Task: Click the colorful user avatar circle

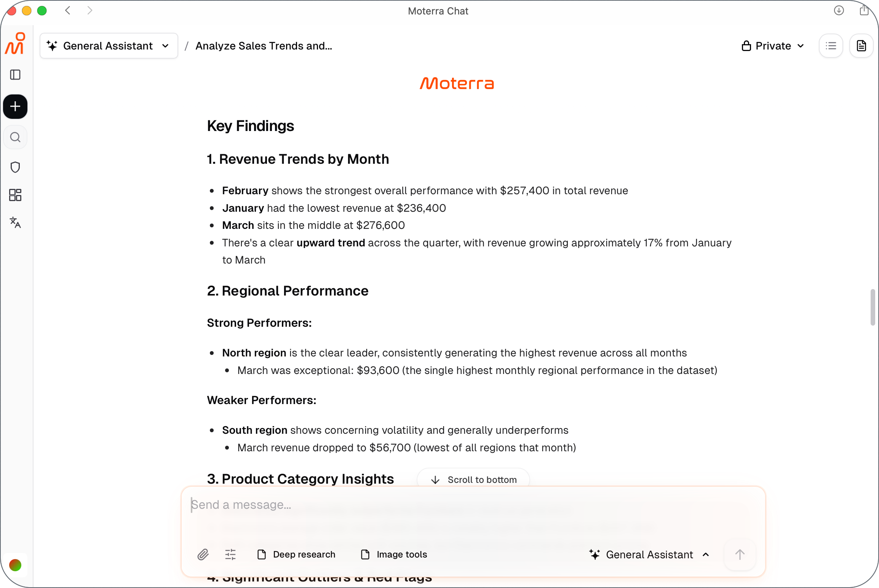Action: [15, 565]
